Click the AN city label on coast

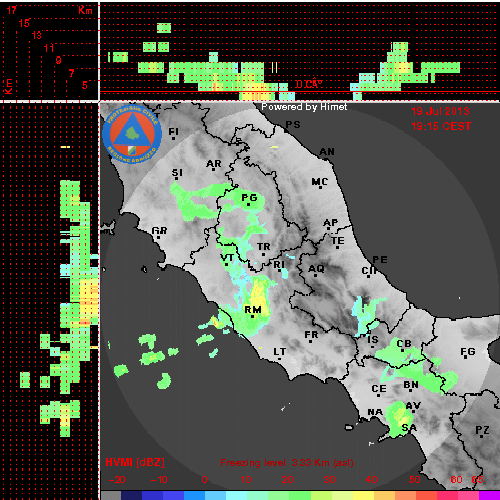tap(327, 152)
